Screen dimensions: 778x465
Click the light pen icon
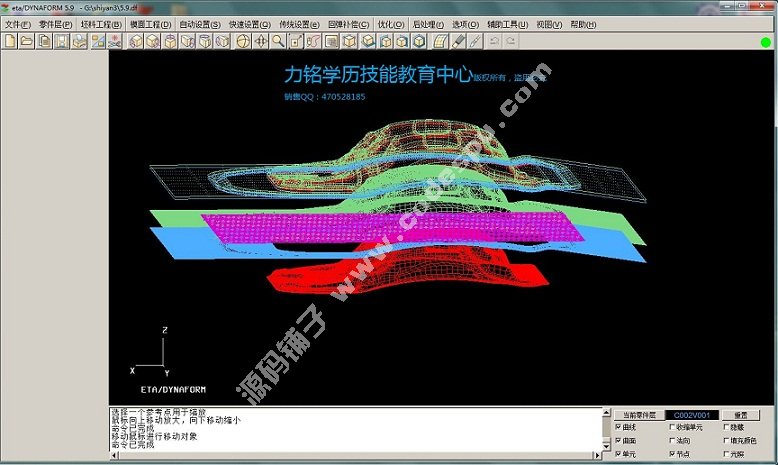[x=475, y=41]
